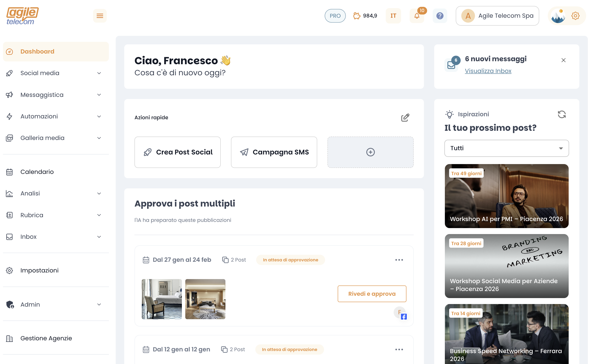Click the Crea Post Social button
The width and height of the screenshot is (593, 364).
click(178, 152)
